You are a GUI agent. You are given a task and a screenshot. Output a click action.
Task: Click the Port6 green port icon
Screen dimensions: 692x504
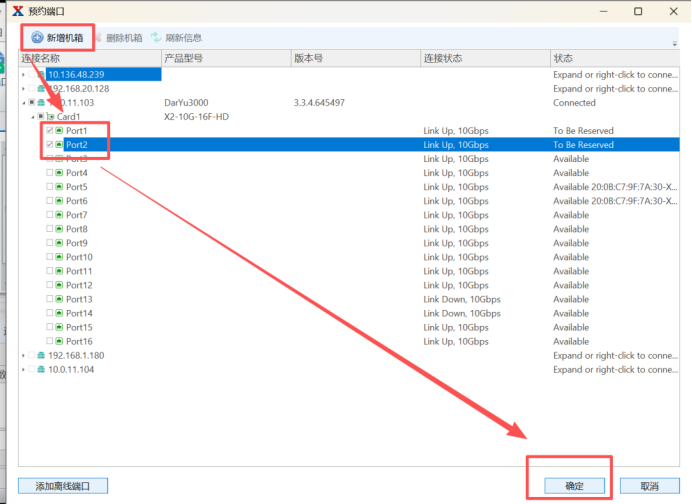click(59, 201)
